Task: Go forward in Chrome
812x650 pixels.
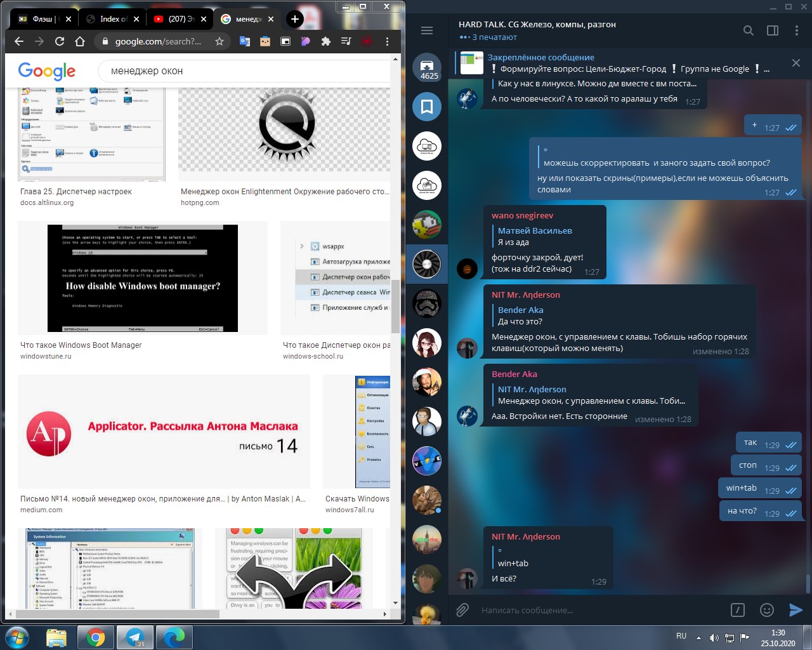Action: [39, 41]
